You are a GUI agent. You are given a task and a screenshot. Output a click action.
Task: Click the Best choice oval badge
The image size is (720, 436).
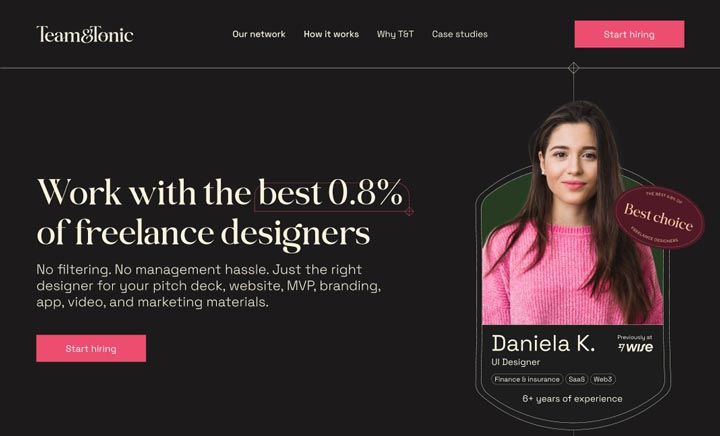[x=659, y=217]
